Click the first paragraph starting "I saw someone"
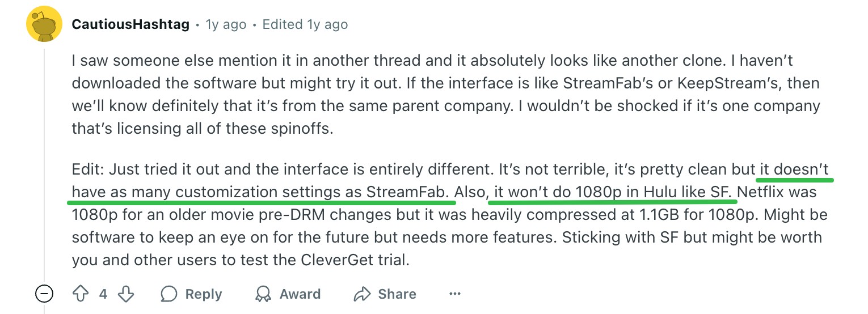 [x=446, y=94]
